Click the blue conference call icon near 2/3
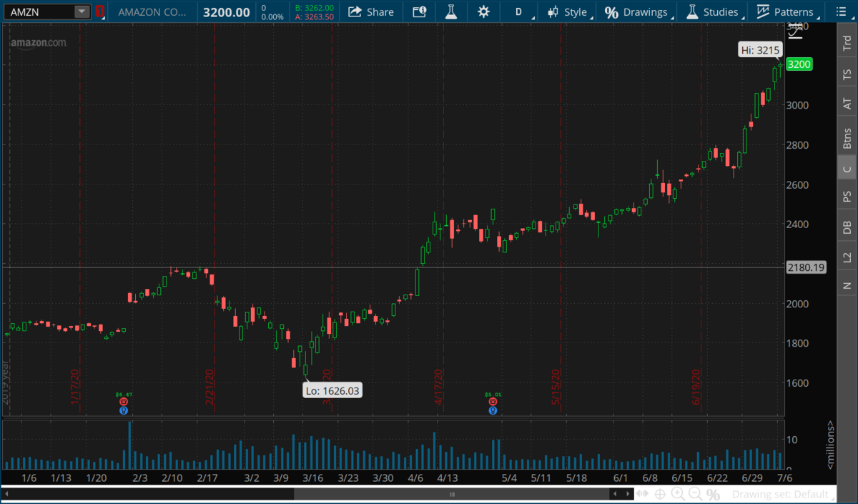The height and width of the screenshot is (504, 858). click(x=124, y=410)
